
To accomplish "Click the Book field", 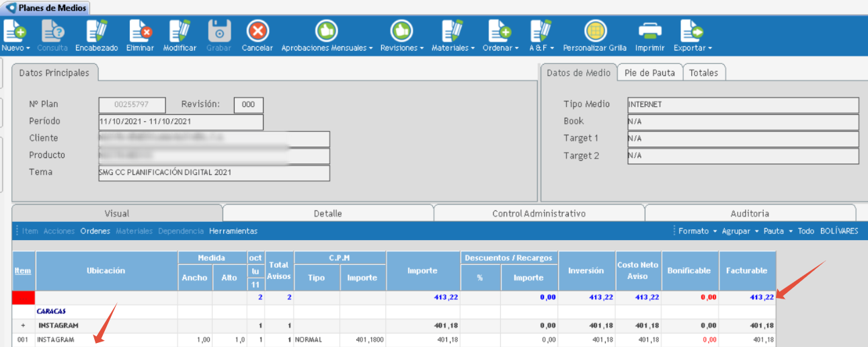I will coord(743,122).
